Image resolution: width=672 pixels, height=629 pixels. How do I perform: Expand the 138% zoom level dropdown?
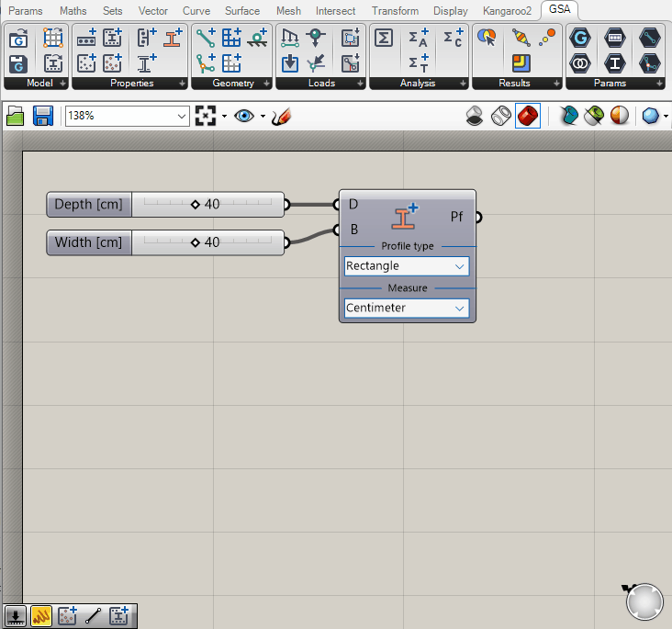(x=181, y=117)
